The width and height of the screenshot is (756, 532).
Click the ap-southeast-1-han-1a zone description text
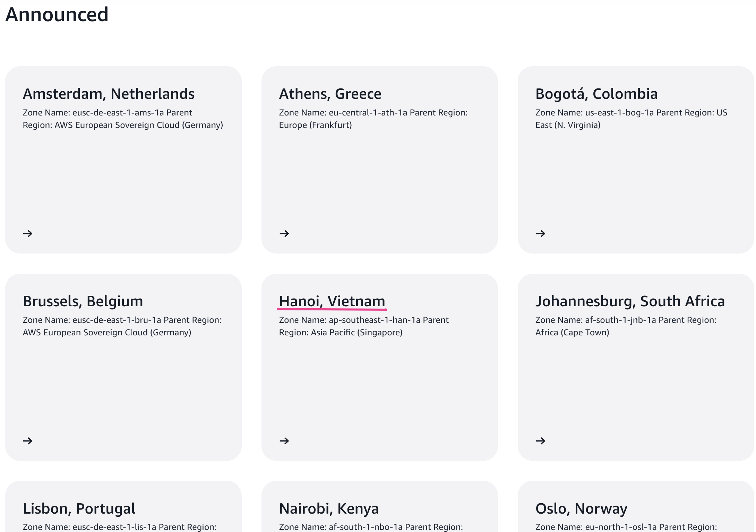(363, 326)
